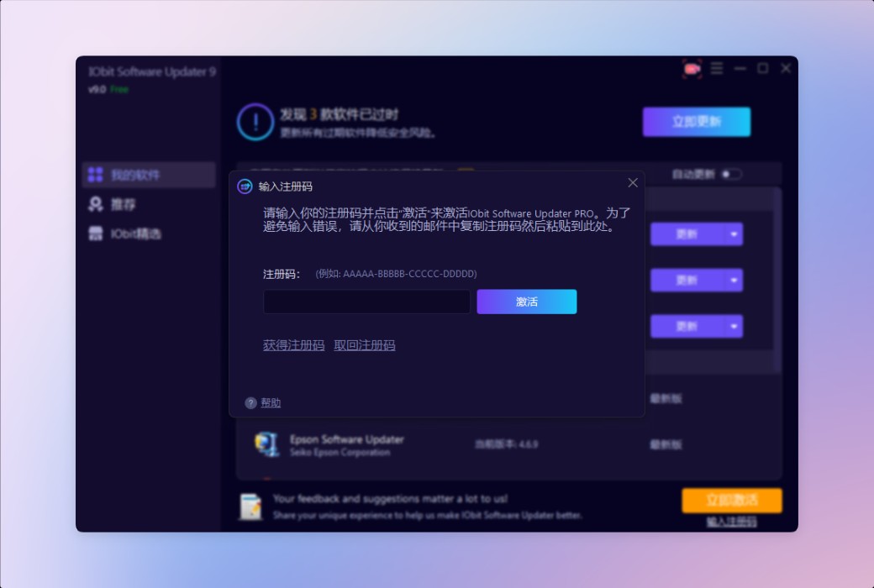Viewport: 874px width, 588px height.
Task: Toggle the 自动更新 auto update switch
Action: tap(731, 175)
